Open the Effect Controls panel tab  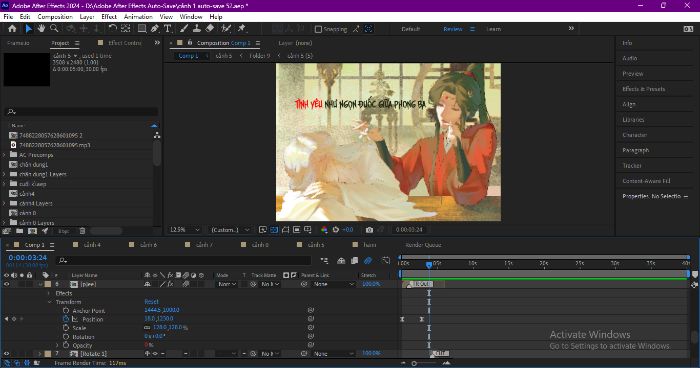point(125,43)
